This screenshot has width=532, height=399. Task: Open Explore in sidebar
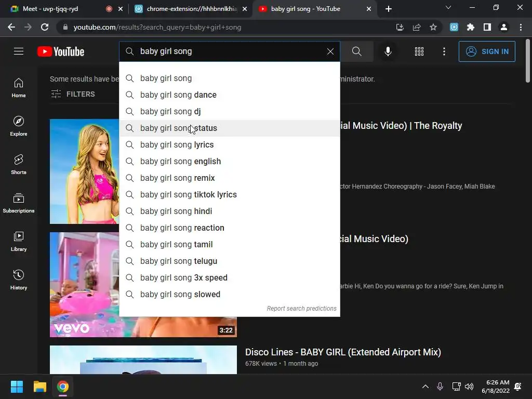pos(19,126)
